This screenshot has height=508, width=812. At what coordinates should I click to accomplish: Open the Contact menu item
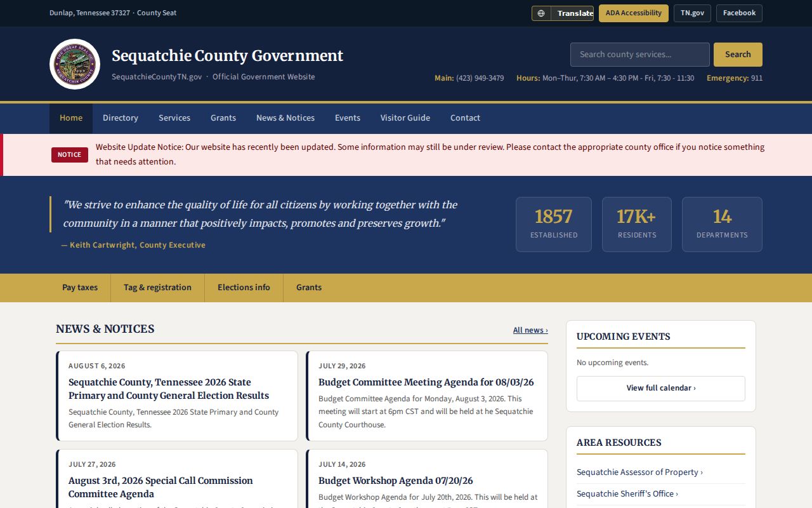(x=465, y=118)
